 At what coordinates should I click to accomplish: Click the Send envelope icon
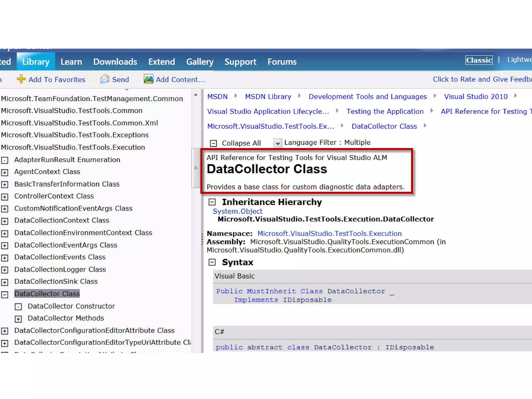point(105,79)
